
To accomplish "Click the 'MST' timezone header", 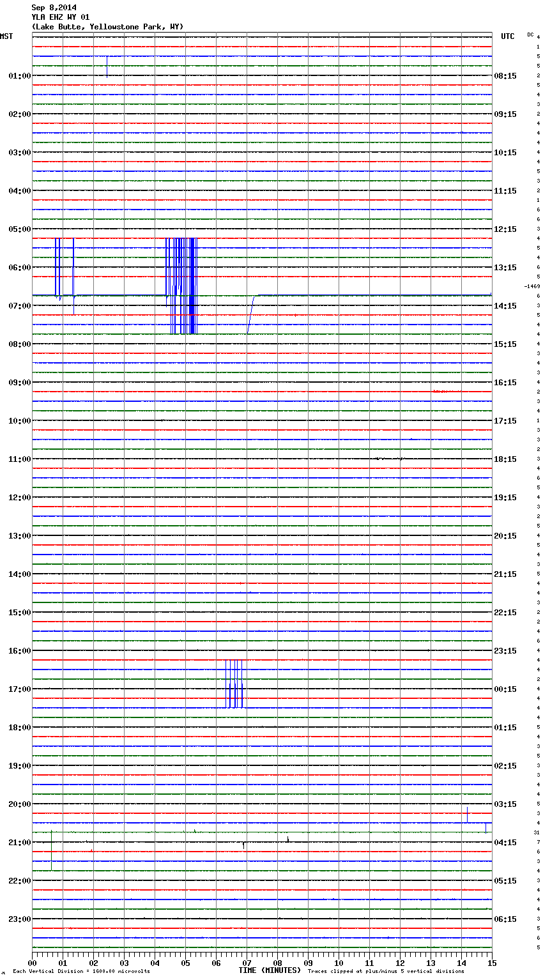I will 6,36.
